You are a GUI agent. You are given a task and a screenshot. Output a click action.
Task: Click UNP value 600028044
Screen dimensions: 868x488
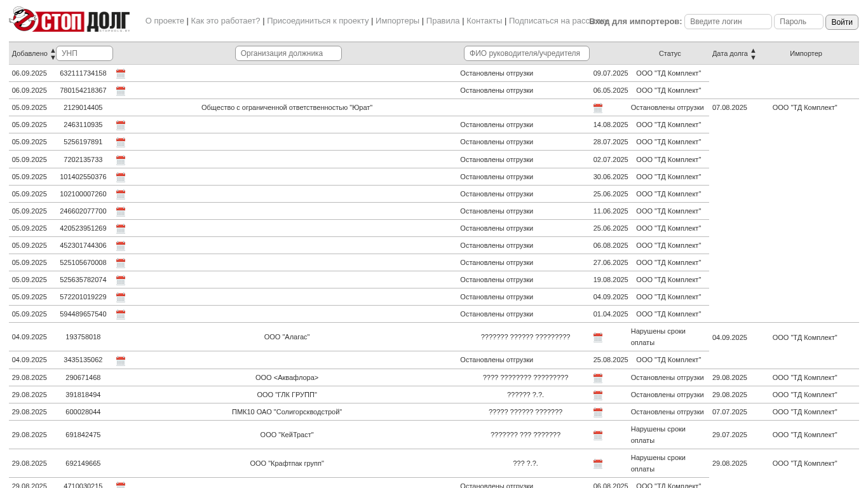point(83,412)
